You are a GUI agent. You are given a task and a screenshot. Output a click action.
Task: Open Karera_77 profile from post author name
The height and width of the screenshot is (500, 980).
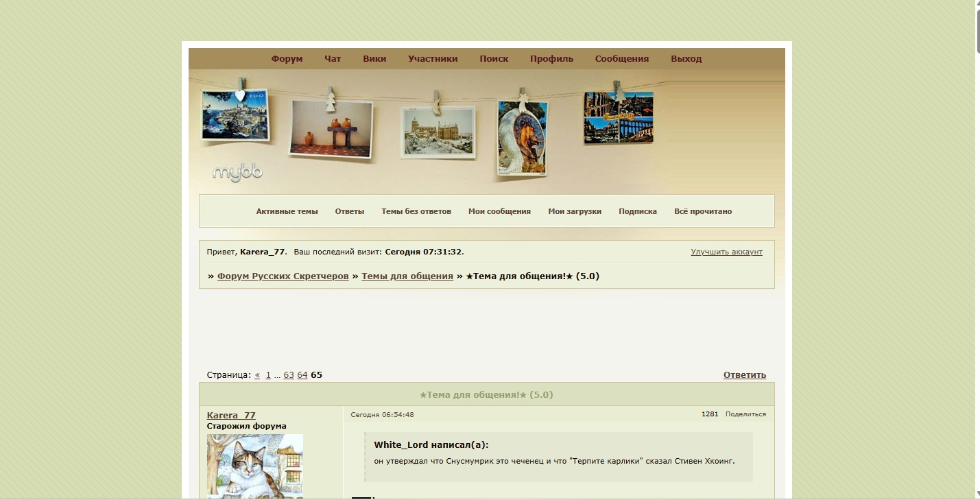pyautogui.click(x=231, y=416)
